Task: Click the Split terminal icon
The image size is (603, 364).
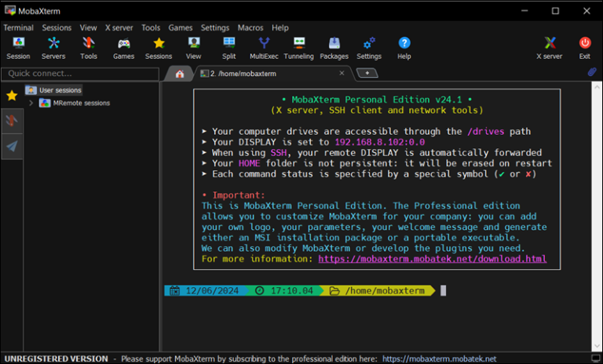Action: pyautogui.click(x=228, y=48)
